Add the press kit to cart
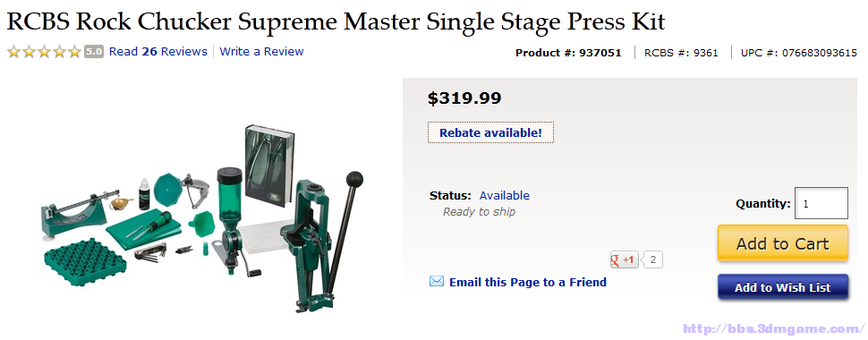Viewport: 868px width, 340px height. tap(783, 243)
